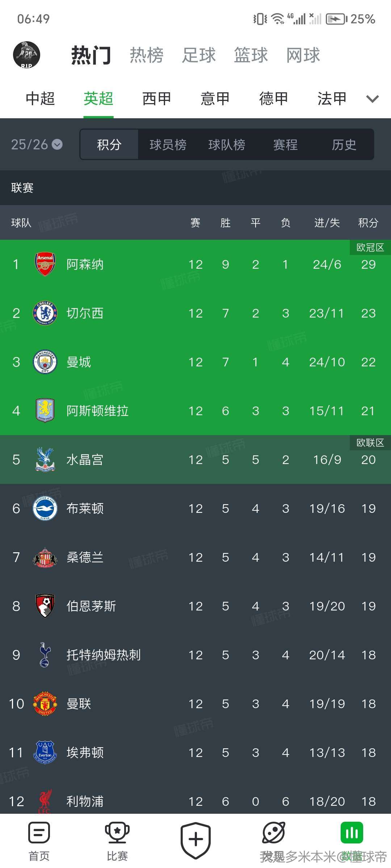Select the 球队榜 segment
The image size is (391, 868).
(x=227, y=145)
